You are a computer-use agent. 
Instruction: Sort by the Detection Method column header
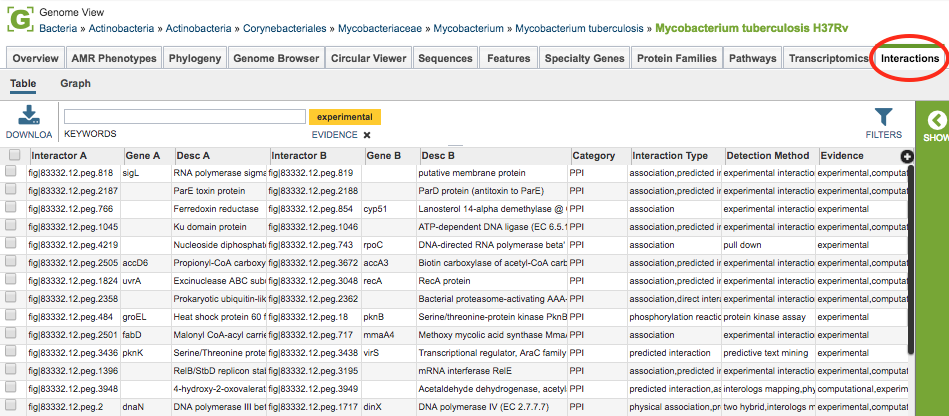pos(770,156)
